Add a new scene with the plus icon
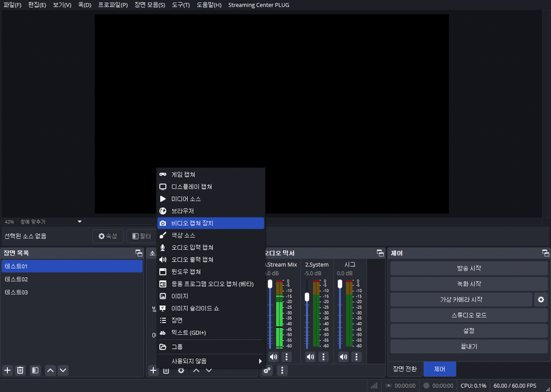This screenshot has width=551, height=392. click(x=7, y=370)
